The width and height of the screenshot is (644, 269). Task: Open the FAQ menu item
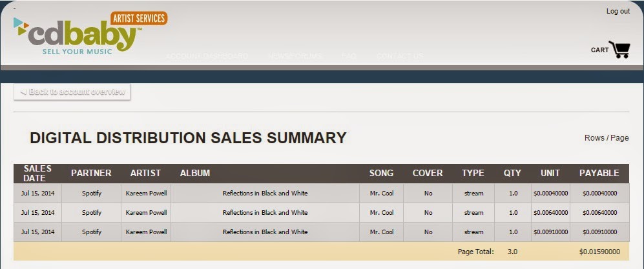pos(349,56)
